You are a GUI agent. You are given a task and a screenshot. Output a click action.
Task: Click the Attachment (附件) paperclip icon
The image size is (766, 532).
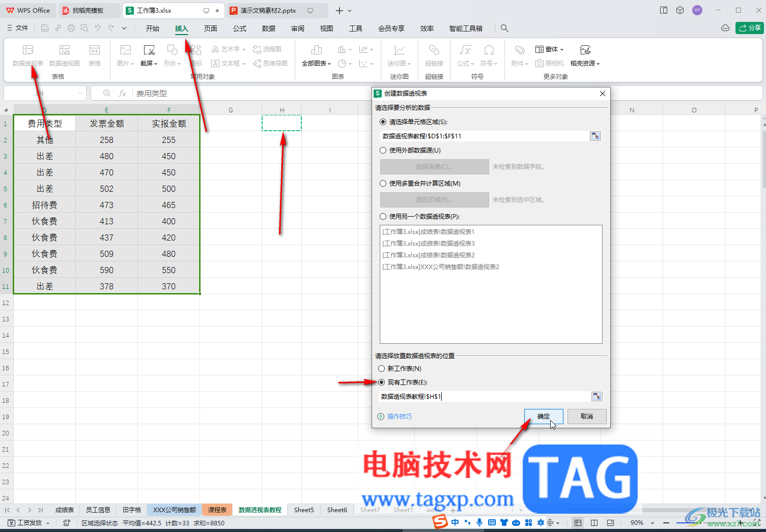[x=520, y=50]
